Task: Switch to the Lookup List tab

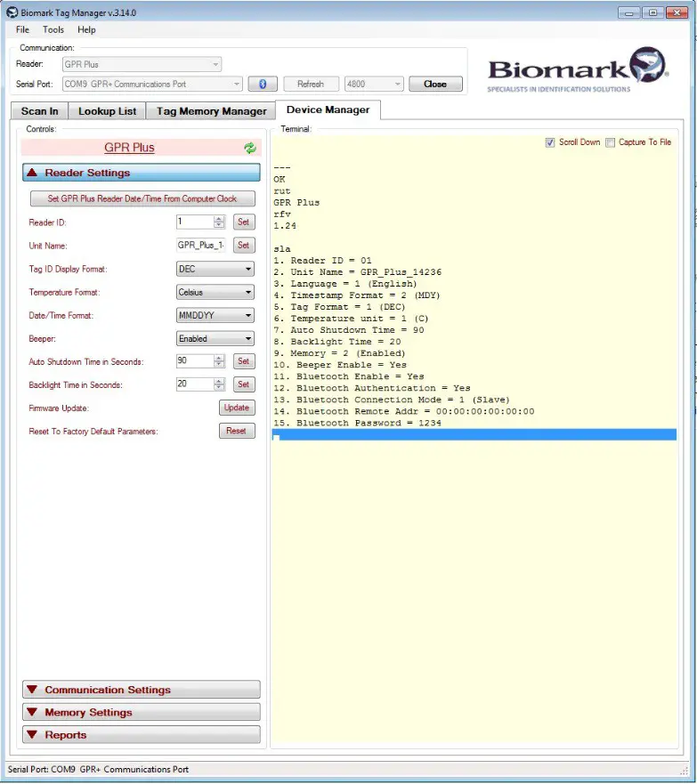Action: tap(107, 111)
